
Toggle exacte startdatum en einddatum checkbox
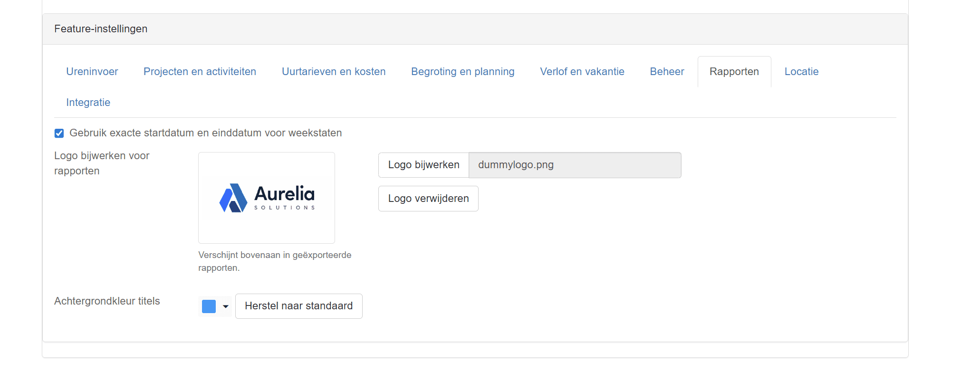(x=59, y=134)
